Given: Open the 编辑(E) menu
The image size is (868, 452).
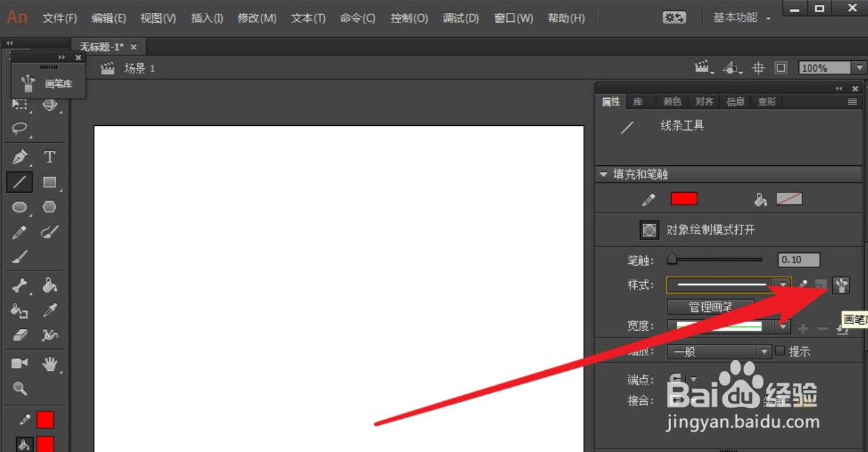Looking at the screenshot, I should coord(108,18).
